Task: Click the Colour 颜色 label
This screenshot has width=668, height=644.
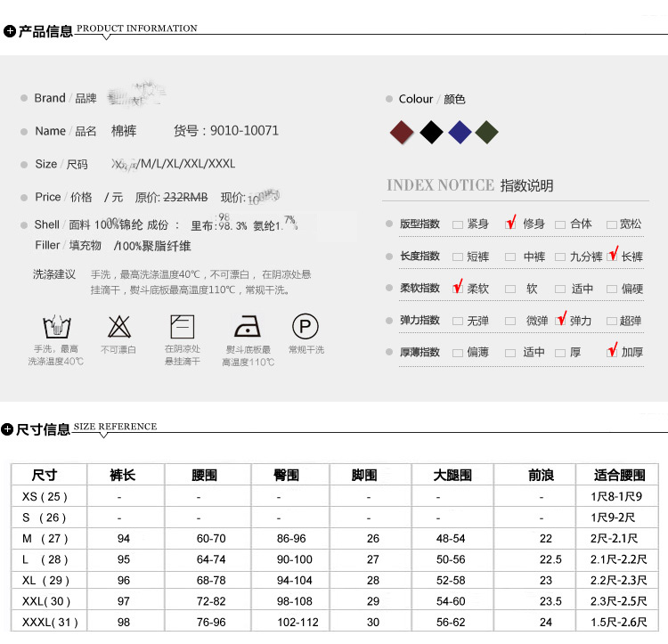Action: pos(432,99)
